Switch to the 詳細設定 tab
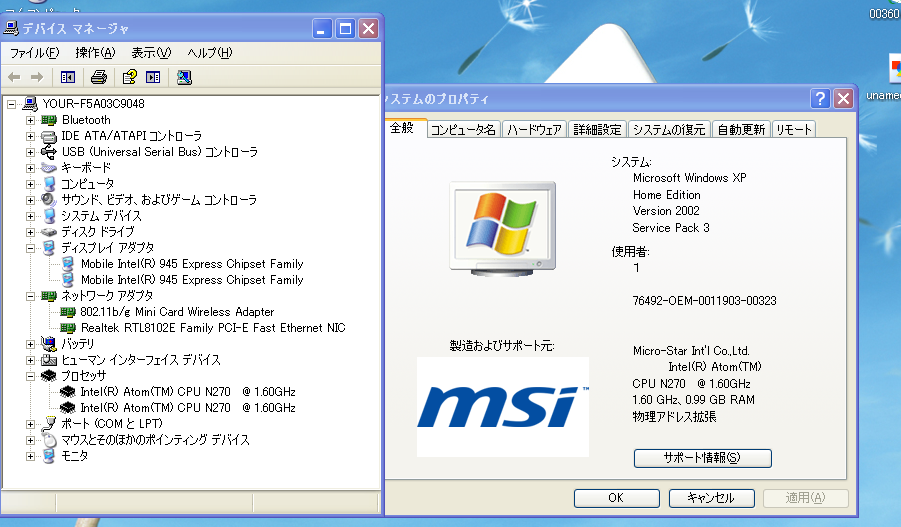This screenshot has height=527, width=901. [x=598, y=130]
